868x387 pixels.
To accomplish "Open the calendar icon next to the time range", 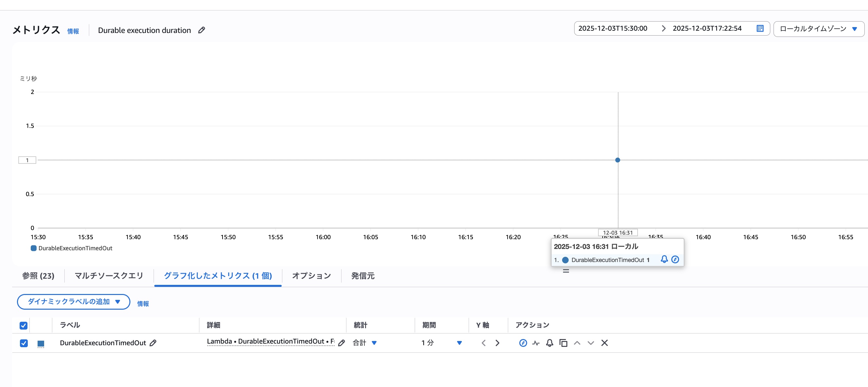I will pos(760,28).
